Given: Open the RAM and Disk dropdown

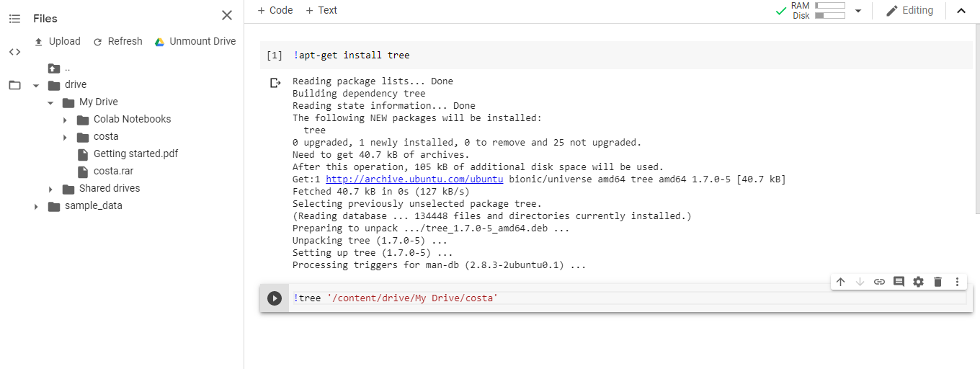Looking at the screenshot, I should click(857, 11).
